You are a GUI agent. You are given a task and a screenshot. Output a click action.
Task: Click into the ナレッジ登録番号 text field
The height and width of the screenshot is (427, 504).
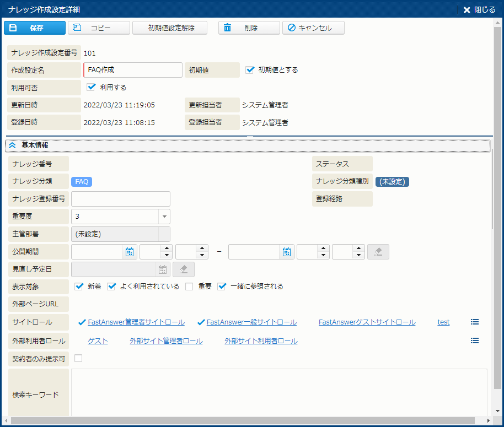(121, 199)
